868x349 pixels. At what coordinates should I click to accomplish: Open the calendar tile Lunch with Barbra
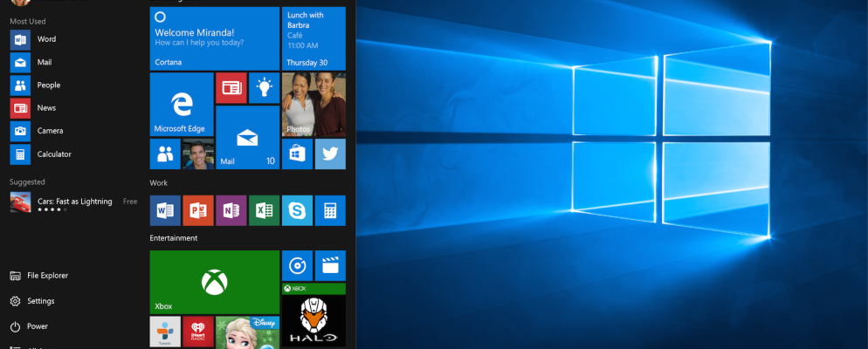pyautogui.click(x=313, y=38)
